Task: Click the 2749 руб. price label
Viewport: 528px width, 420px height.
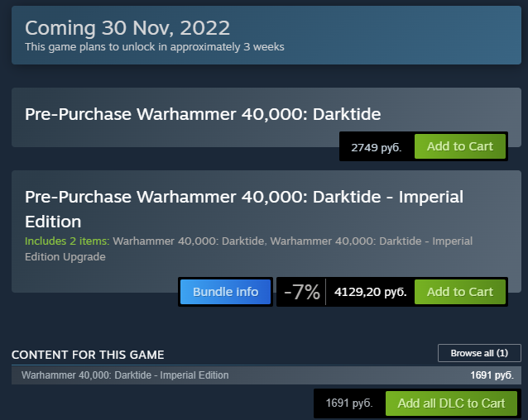Action: [x=377, y=147]
